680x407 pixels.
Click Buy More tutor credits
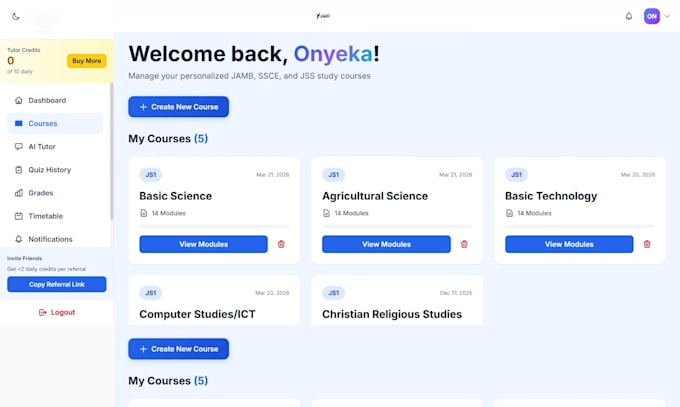click(x=87, y=61)
